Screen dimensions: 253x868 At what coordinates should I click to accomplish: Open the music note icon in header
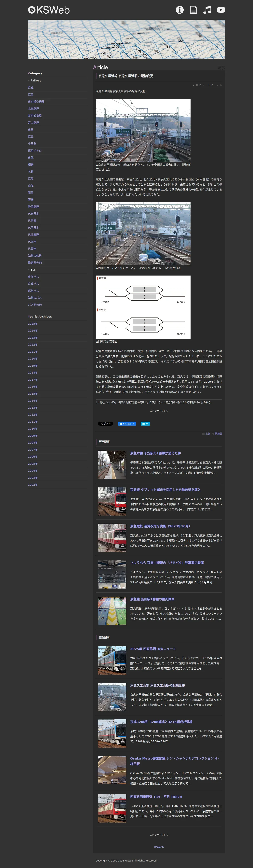pos(207,10)
